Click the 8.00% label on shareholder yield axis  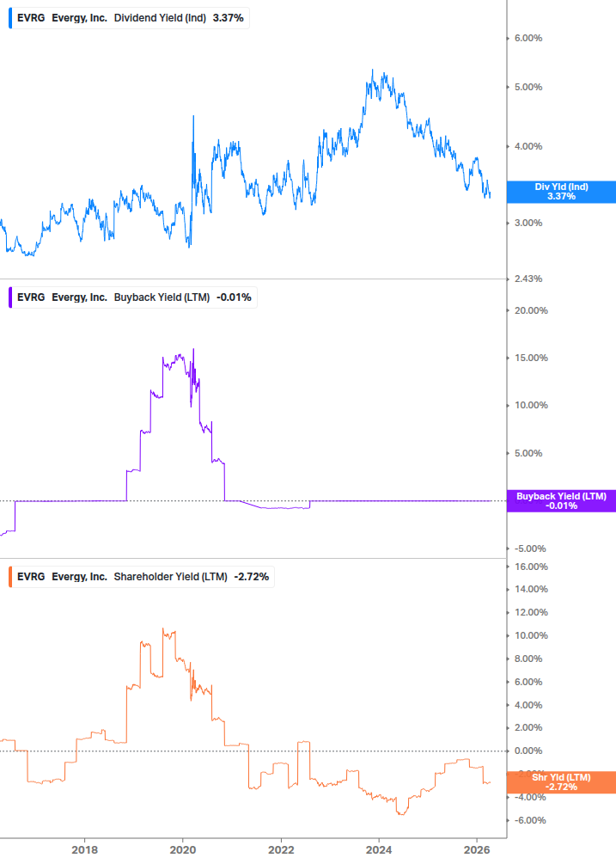point(528,659)
